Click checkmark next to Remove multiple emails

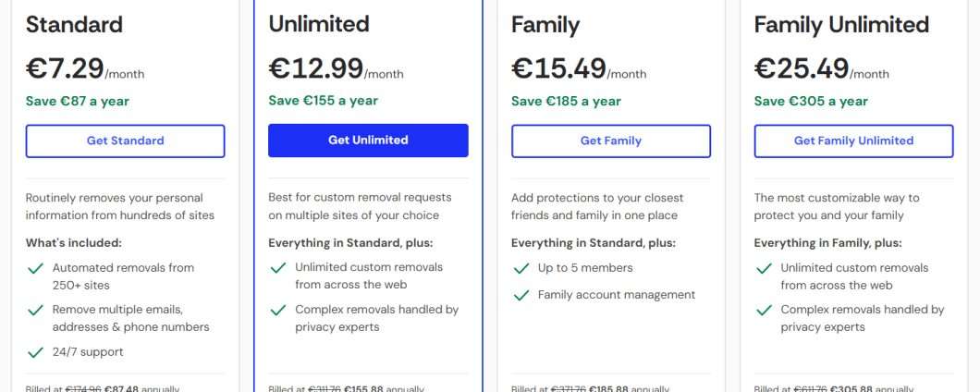coord(35,310)
